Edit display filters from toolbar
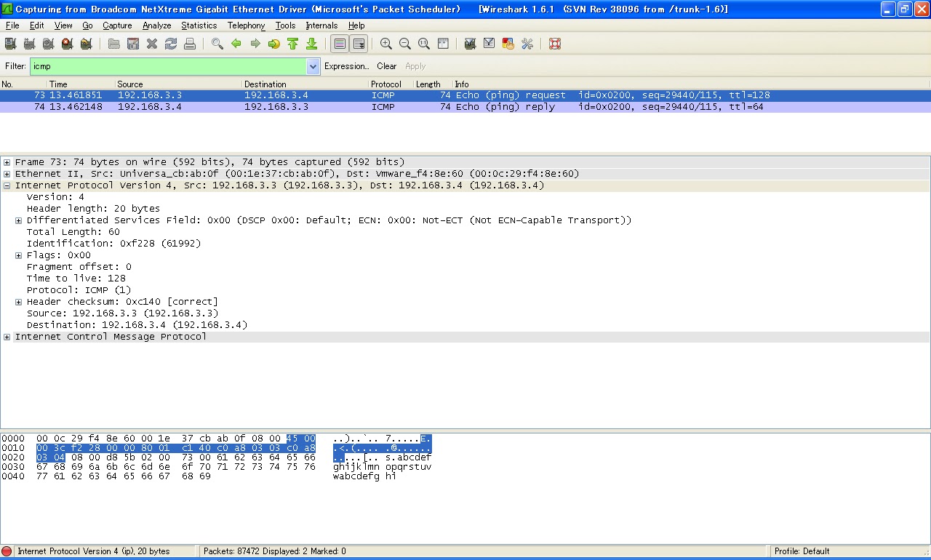This screenshot has height=560, width=931. pos(490,44)
